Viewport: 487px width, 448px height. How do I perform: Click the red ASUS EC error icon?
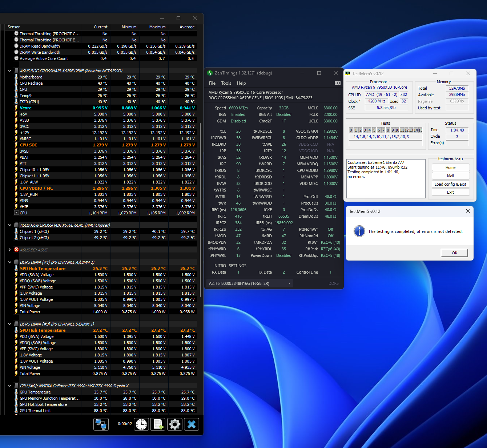[x=16, y=250]
